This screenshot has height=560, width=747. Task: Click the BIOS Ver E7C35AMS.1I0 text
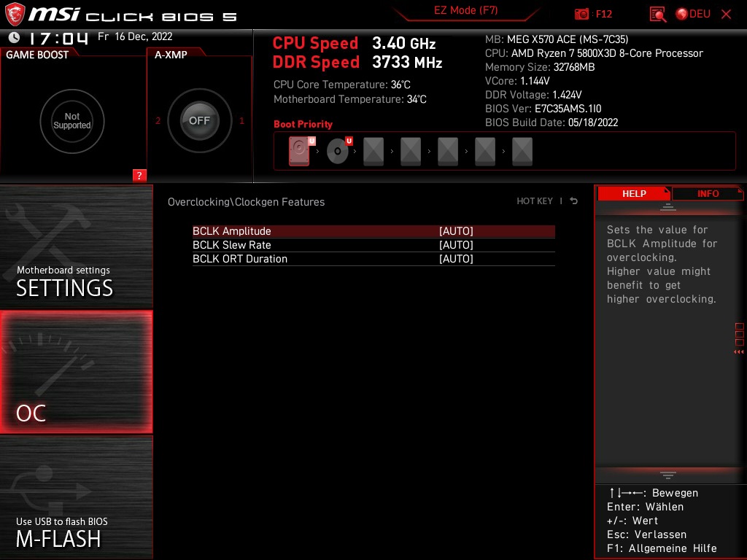pos(543,109)
